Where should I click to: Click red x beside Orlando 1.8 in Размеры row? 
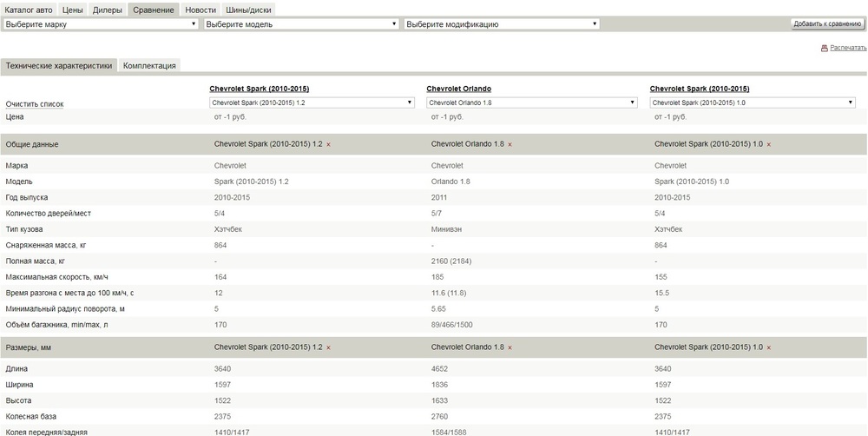point(510,347)
